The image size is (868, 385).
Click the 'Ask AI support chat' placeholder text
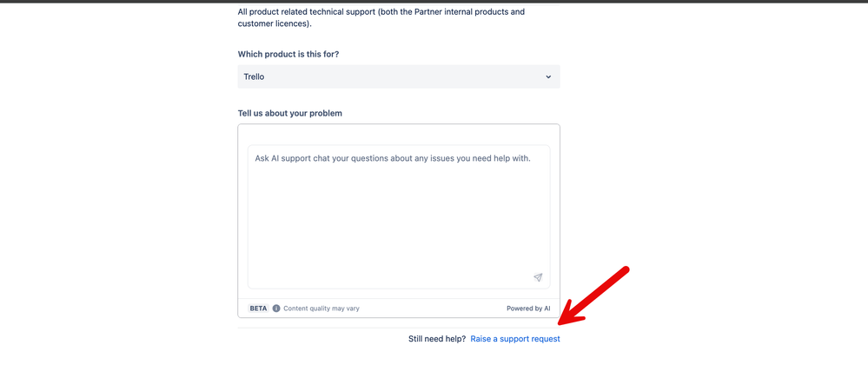pos(392,158)
